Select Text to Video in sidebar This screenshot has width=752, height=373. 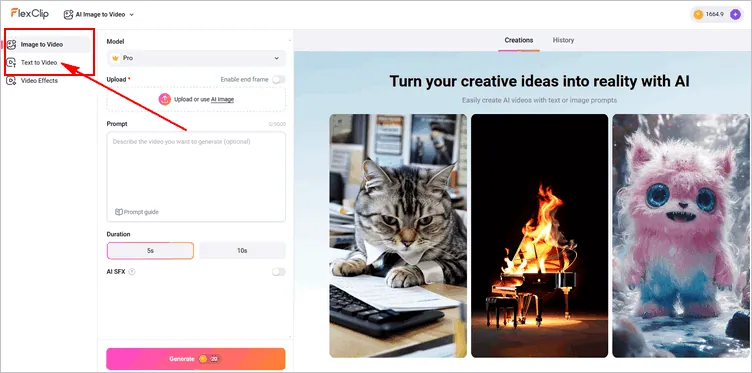pos(39,62)
